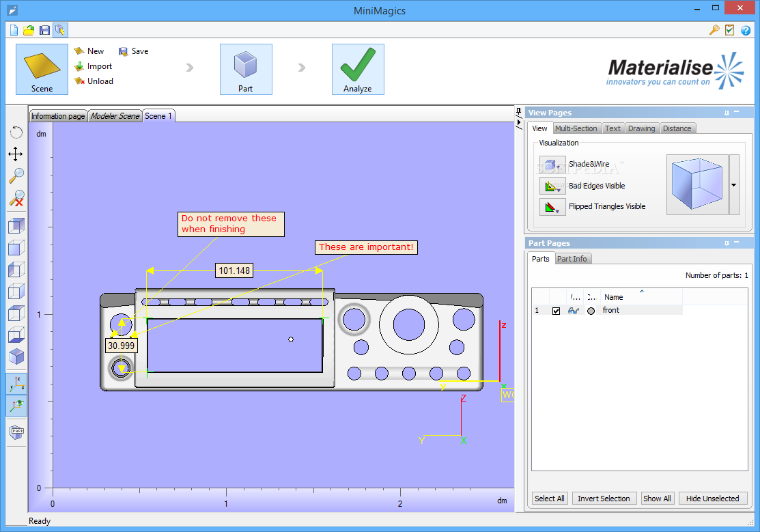Open the Part Info tab

click(x=572, y=259)
